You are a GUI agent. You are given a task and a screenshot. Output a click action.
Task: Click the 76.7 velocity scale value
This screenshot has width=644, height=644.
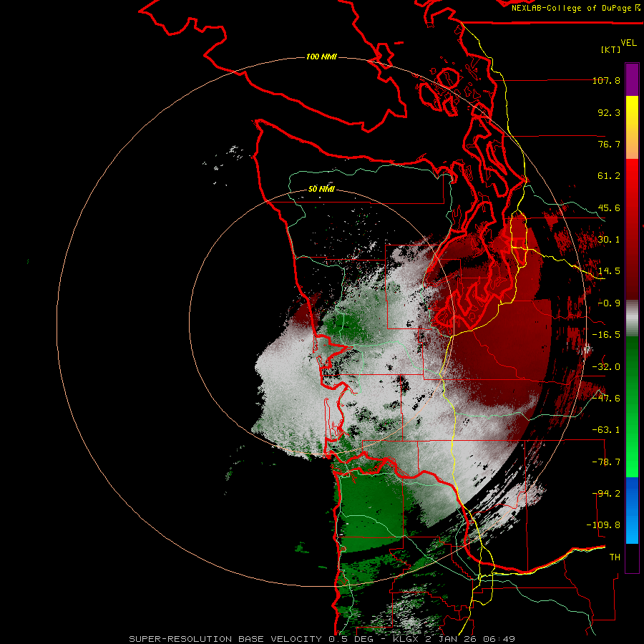(609, 144)
